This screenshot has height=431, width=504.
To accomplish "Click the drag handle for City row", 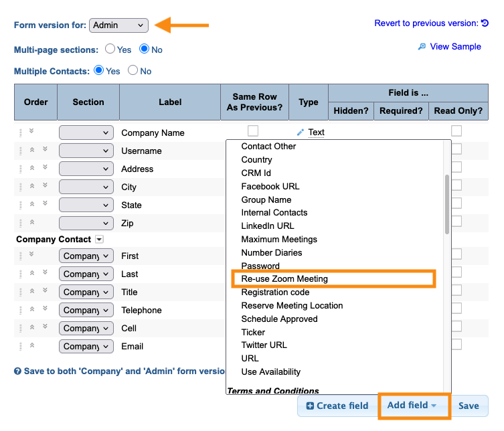I will 21,187.
